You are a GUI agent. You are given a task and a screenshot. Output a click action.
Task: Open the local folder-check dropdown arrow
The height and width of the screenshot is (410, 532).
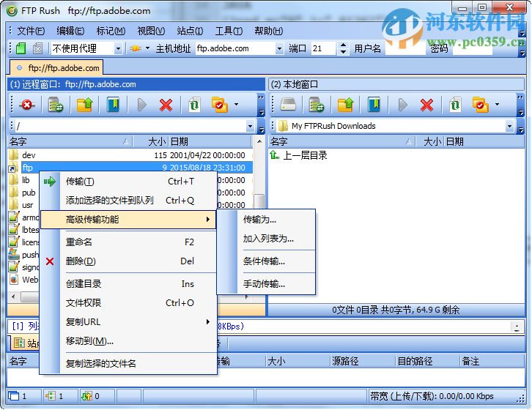pyautogui.click(x=497, y=105)
